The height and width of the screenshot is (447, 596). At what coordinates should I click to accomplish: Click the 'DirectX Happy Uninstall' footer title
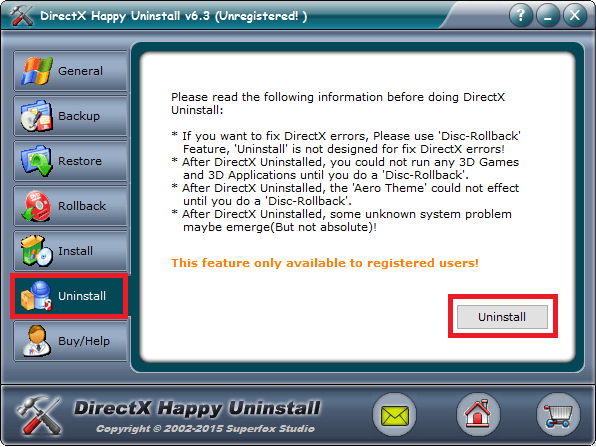point(197,409)
